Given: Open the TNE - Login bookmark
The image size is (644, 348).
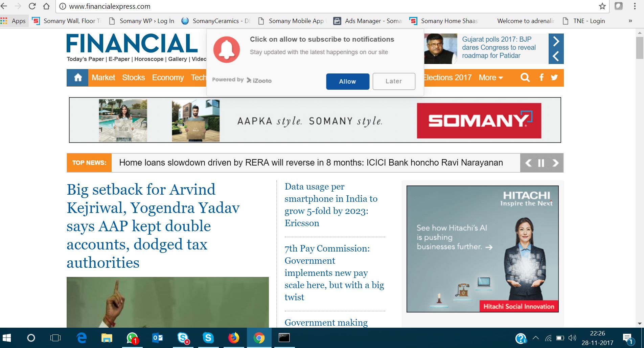Looking at the screenshot, I should pos(584,21).
